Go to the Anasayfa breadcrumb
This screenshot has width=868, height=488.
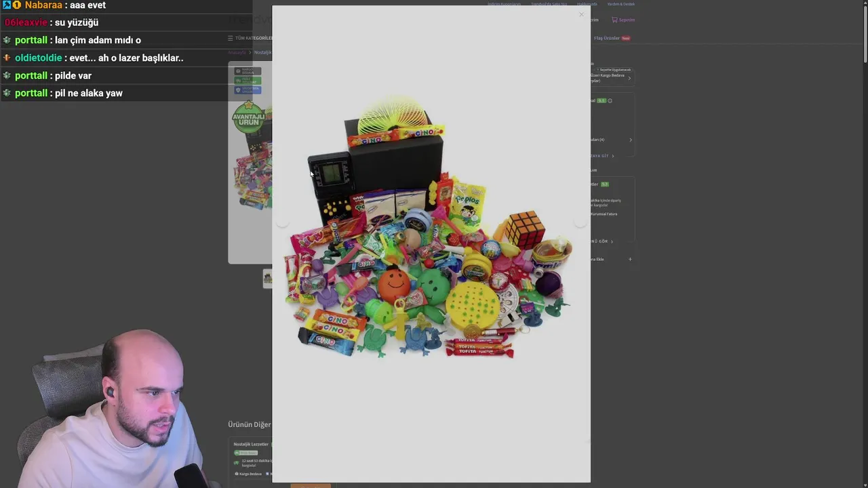[x=237, y=52]
